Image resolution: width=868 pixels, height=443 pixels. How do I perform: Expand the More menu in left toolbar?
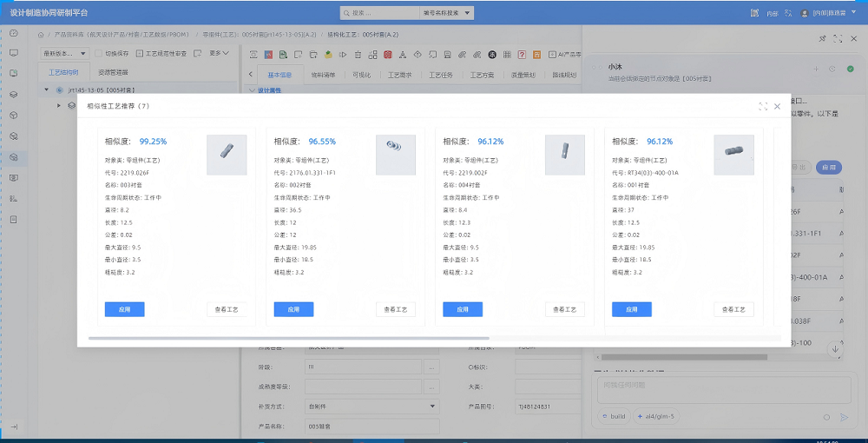[x=220, y=54]
